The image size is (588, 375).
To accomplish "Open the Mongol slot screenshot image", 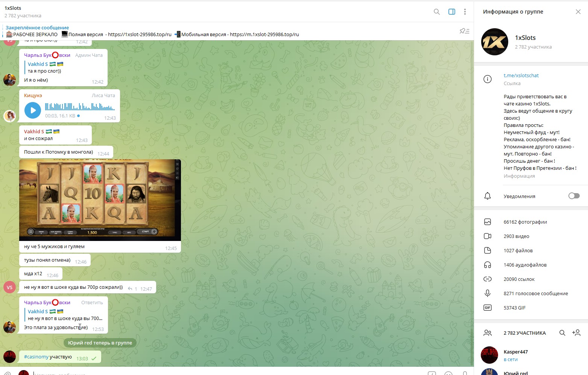I will 100,200.
